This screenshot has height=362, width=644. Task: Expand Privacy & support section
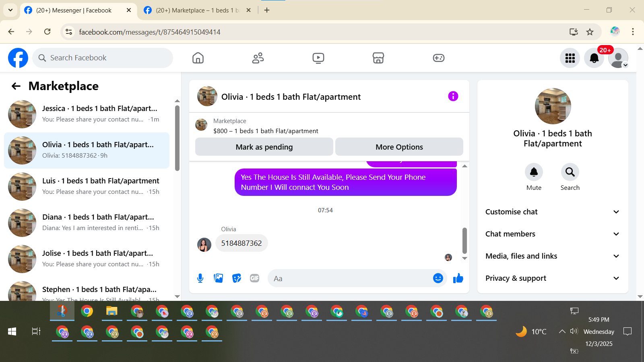tap(553, 278)
